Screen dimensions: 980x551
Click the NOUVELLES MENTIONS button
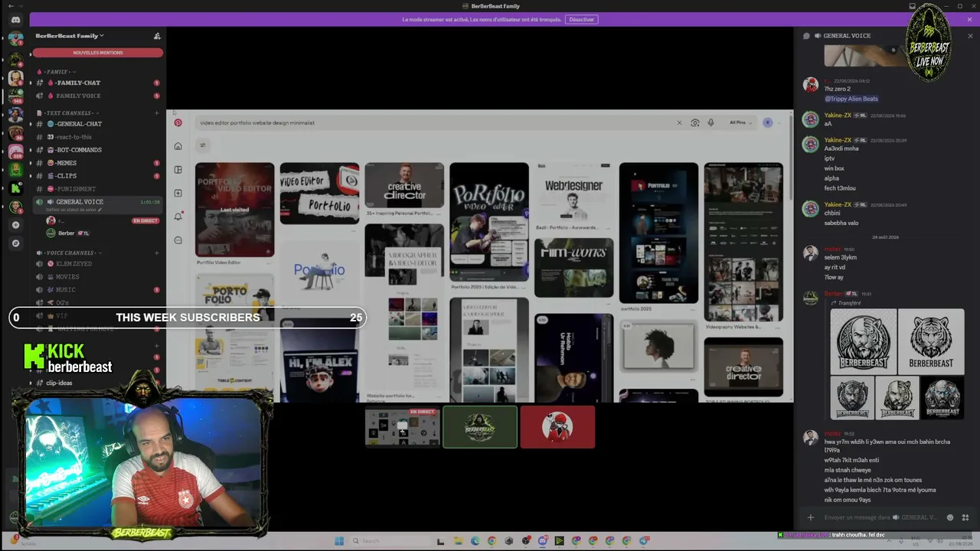97,53
